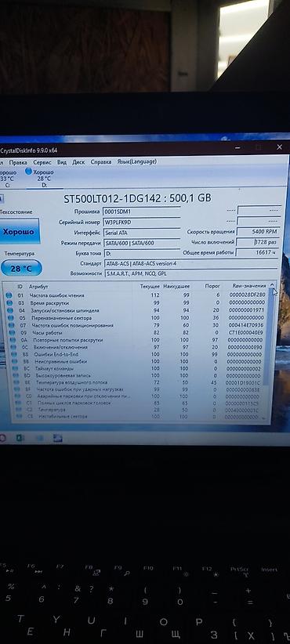This screenshot has width=290, height=644.
Task: Click current value 112 of read error rate
Action: tap(156, 295)
